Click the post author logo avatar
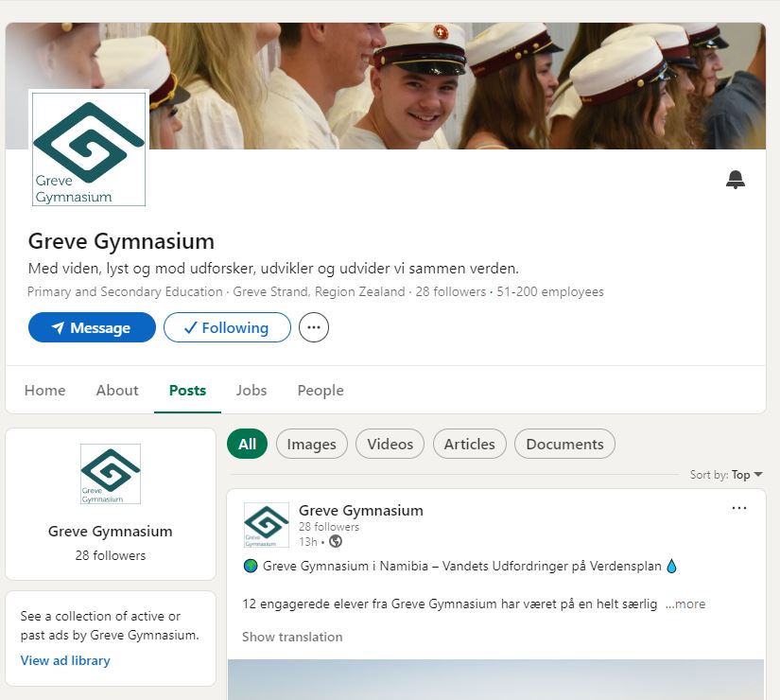780x700 pixels. coord(267,526)
